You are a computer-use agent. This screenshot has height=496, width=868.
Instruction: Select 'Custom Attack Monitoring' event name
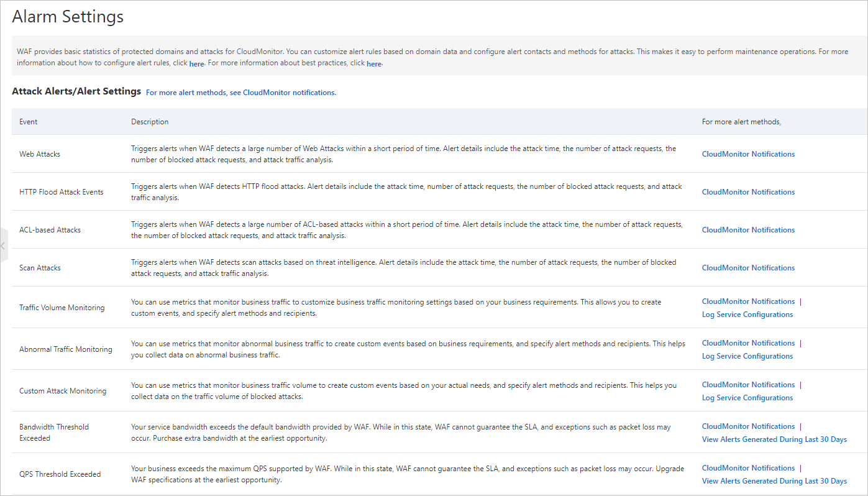pyautogui.click(x=63, y=391)
